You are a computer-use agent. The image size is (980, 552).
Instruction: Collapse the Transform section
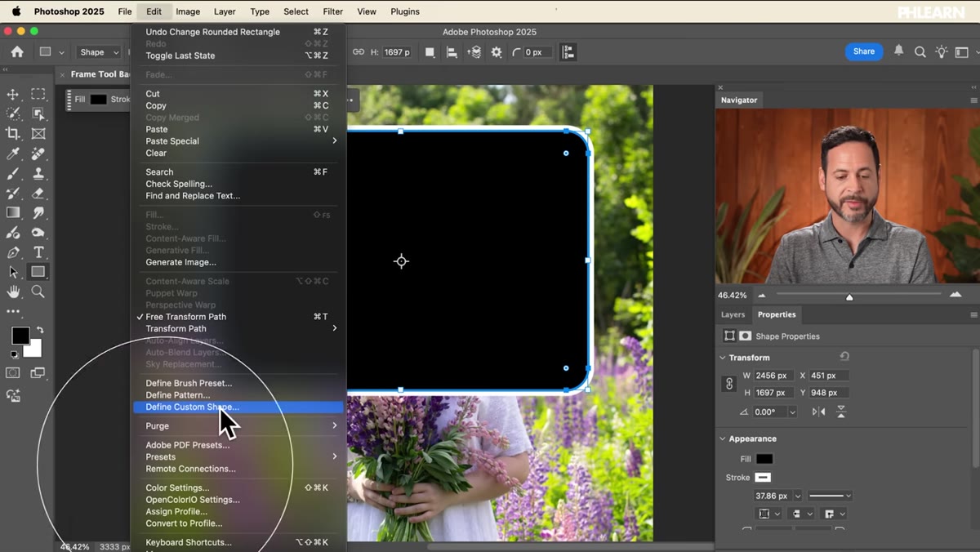pos(723,358)
